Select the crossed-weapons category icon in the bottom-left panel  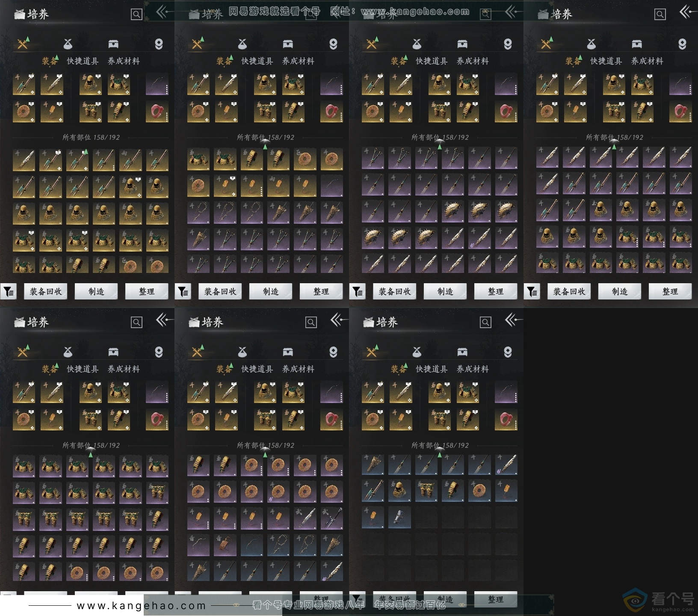[23, 352]
